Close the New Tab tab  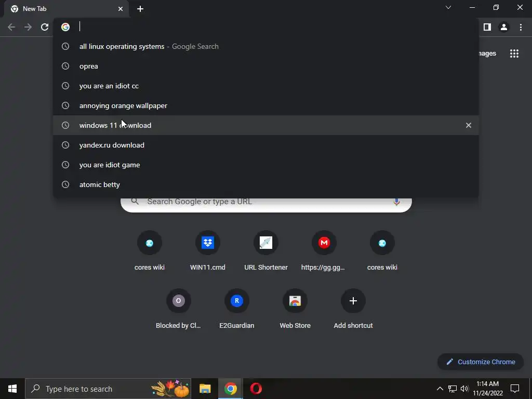121,9
